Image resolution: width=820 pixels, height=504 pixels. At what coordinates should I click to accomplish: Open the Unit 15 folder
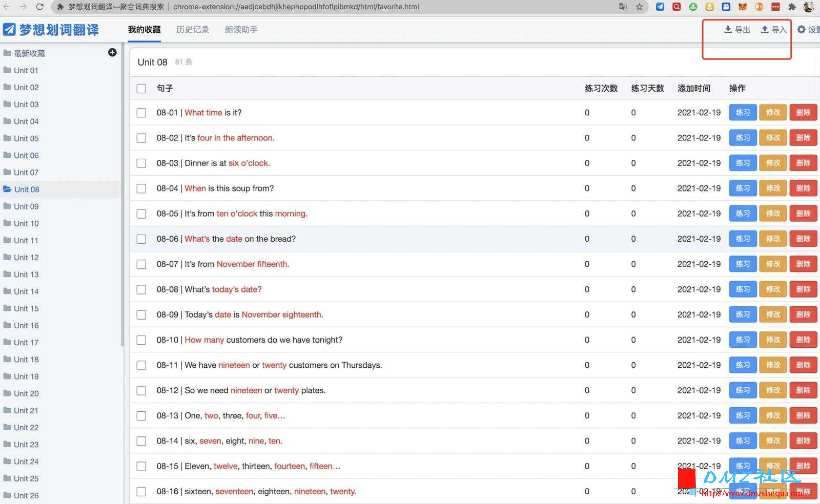click(x=60, y=308)
